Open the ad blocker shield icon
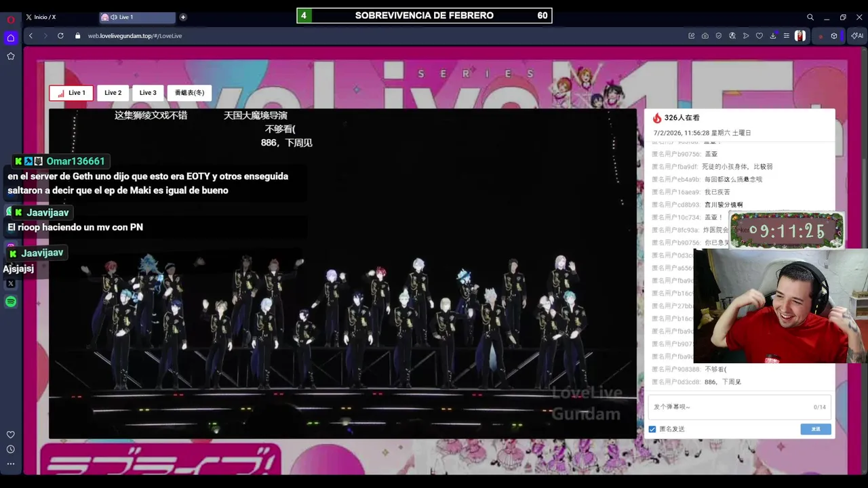 click(719, 36)
